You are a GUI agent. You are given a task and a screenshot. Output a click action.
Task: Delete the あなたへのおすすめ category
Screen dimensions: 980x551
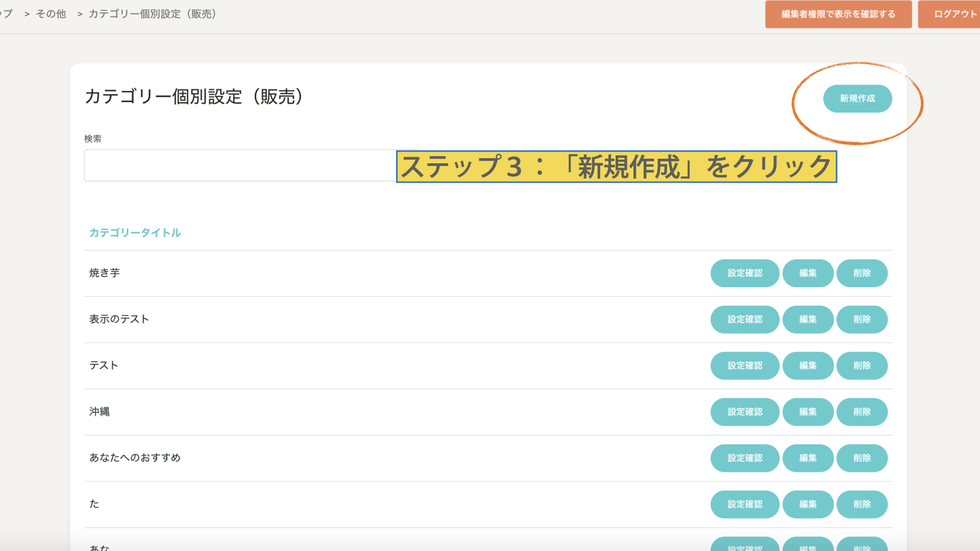pyautogui.click(x=862, y=458)
